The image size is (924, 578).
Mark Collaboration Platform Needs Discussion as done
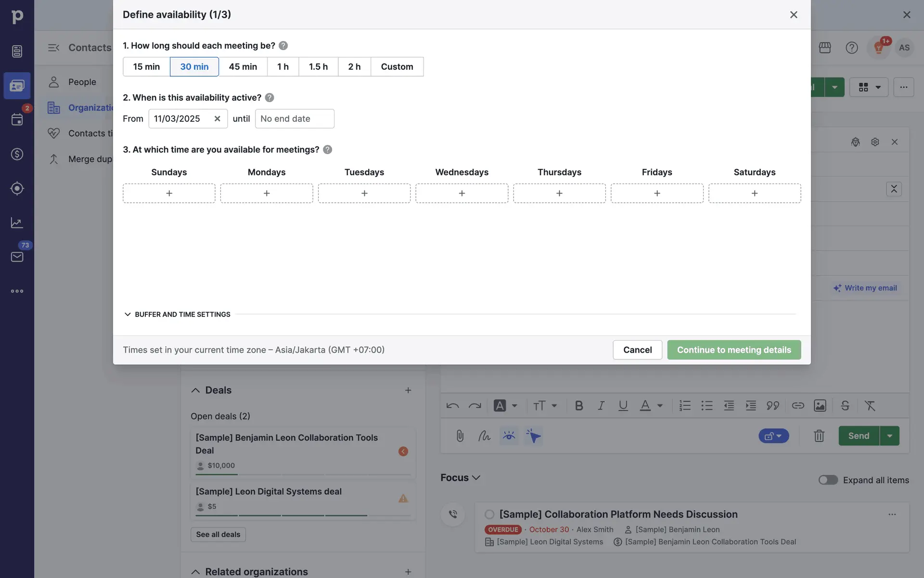click(x=489, y=514)
